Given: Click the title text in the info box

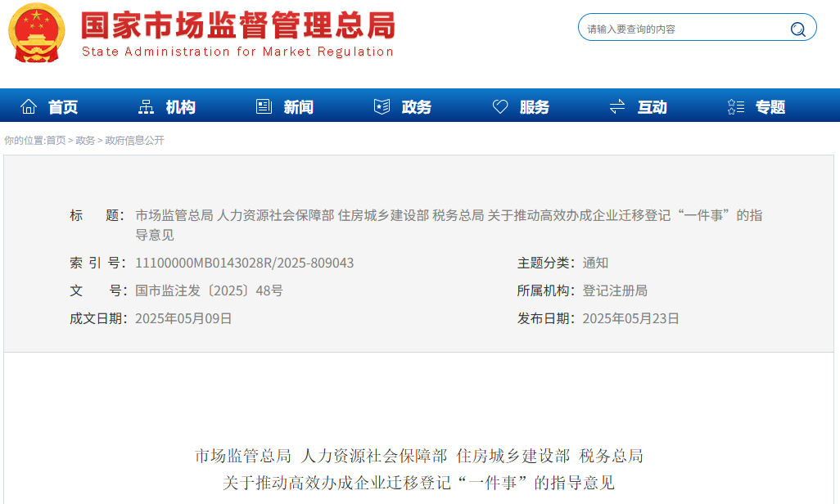Looking at the screenshot, I should pyautogui.click(x=449, y=225).
